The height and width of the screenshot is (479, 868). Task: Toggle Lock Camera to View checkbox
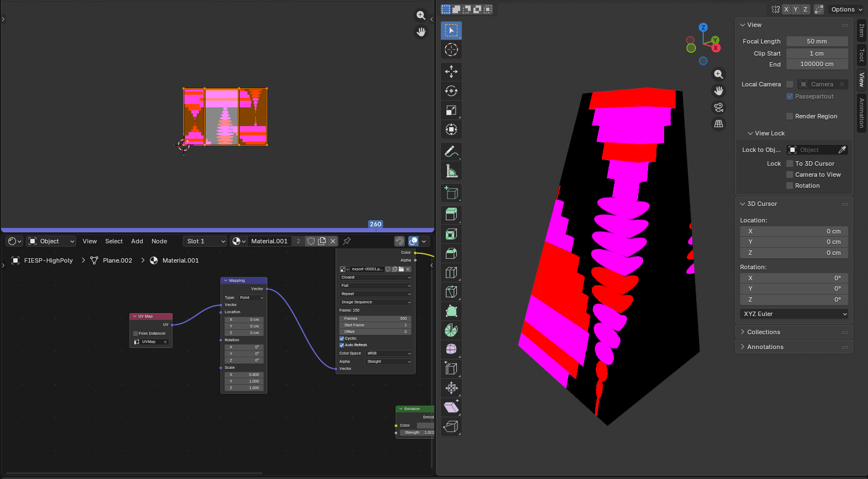(x=790, y=175)
